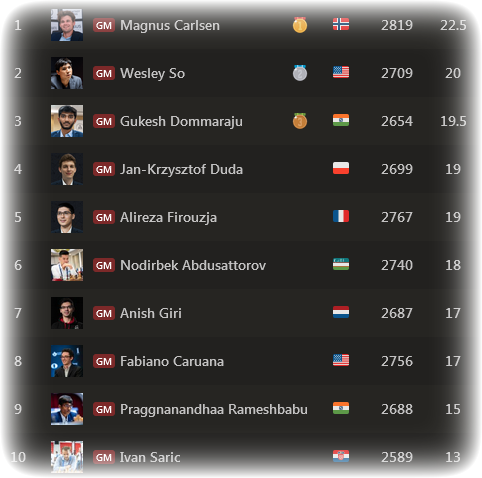The height and width of the screenshot is (478, 482).
Task: Click the Netherlands flag beside Anish Giri
Action: point(341,312)
